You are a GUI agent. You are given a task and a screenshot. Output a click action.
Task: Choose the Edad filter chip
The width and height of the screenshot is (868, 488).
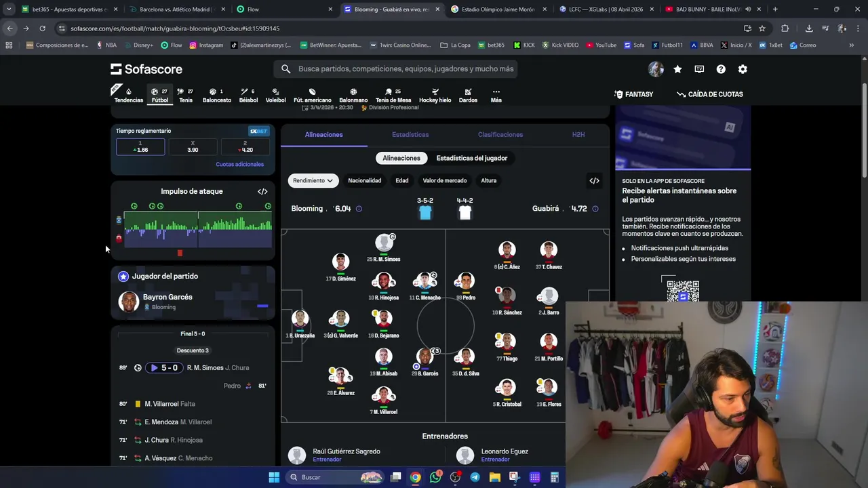(x=402, y=181)
